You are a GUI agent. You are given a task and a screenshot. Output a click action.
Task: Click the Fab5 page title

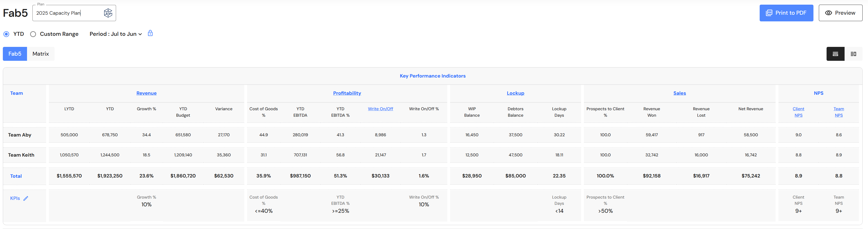click(15, 13)
